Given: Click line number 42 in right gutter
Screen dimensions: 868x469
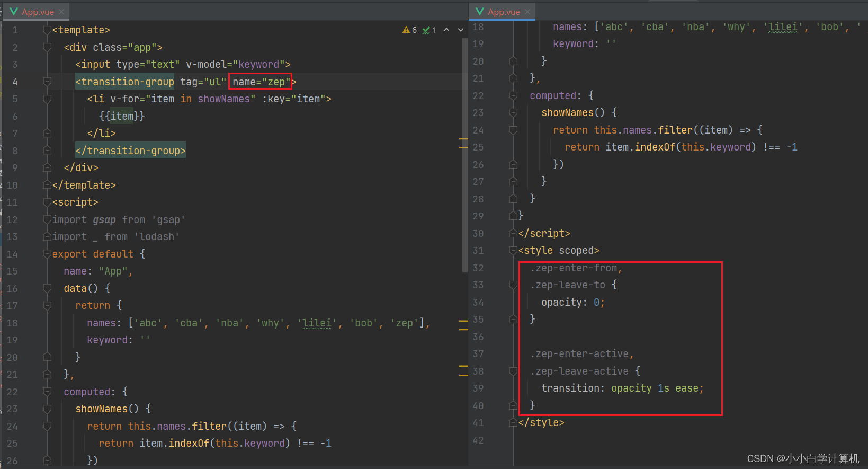Looking at the screenshot, I should click(x=478, y=440).
